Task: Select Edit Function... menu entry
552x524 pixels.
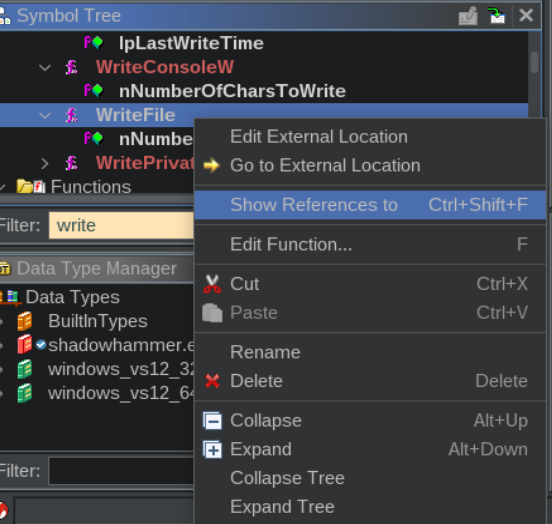Action: pos(370,244)
